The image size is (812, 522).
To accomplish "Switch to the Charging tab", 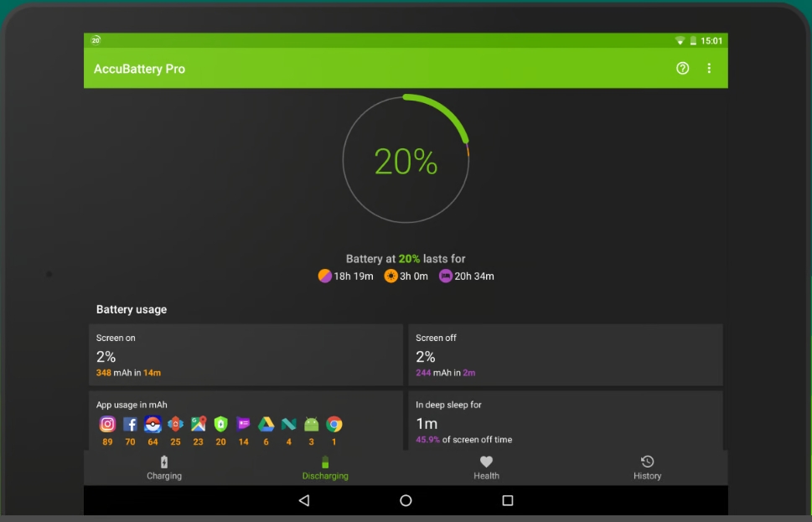I will (x=164, y=468).
